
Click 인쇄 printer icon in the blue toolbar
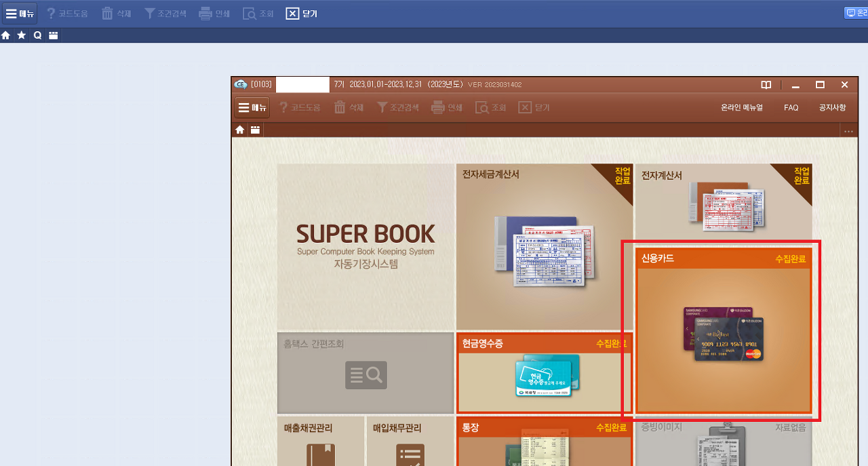[214, 14]
